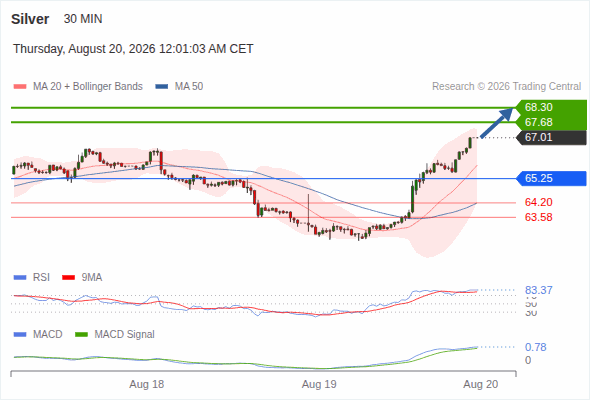590x400 pixels.
Task: Click the 64.20 support level label
Action: pyautogui.click(x=538, y=202)
